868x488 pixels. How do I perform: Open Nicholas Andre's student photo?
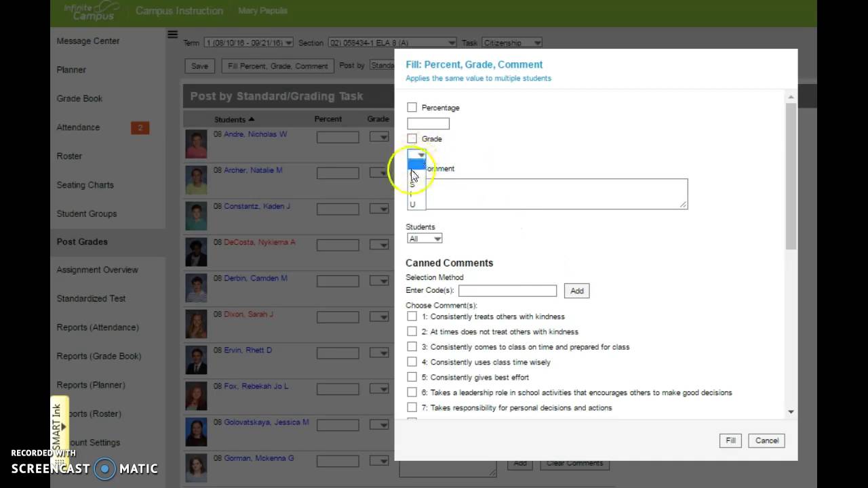(x=196, y=143)
